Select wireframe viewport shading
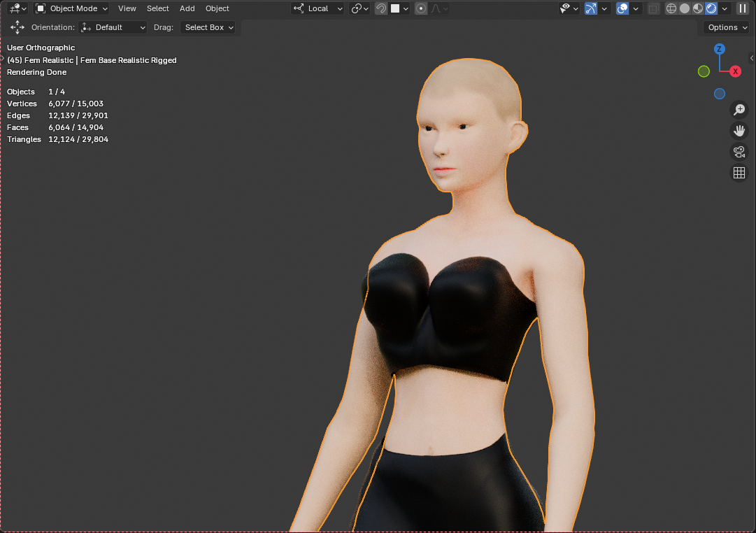 pos(671,8)
